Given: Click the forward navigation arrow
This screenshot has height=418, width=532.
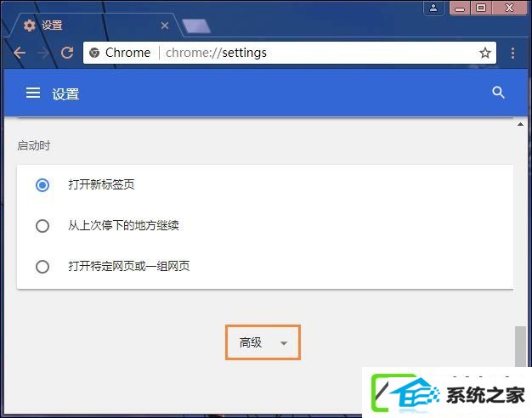Looking at the screenshot, I should [x=43, y=53].
